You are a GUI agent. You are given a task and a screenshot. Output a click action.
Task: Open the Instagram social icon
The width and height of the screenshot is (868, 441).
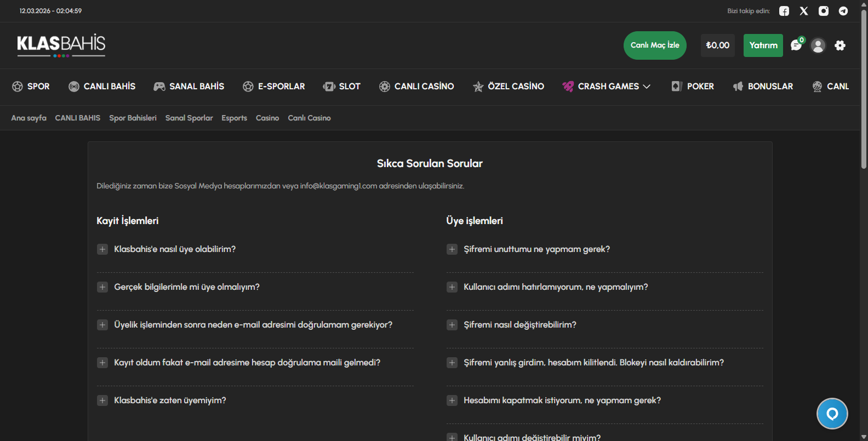coord(824,11)
